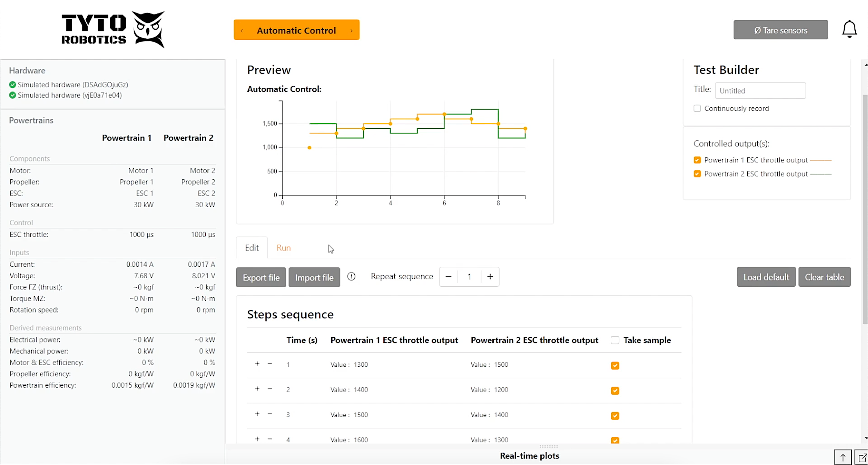Click the Export file button

click(x=260, y=277)
